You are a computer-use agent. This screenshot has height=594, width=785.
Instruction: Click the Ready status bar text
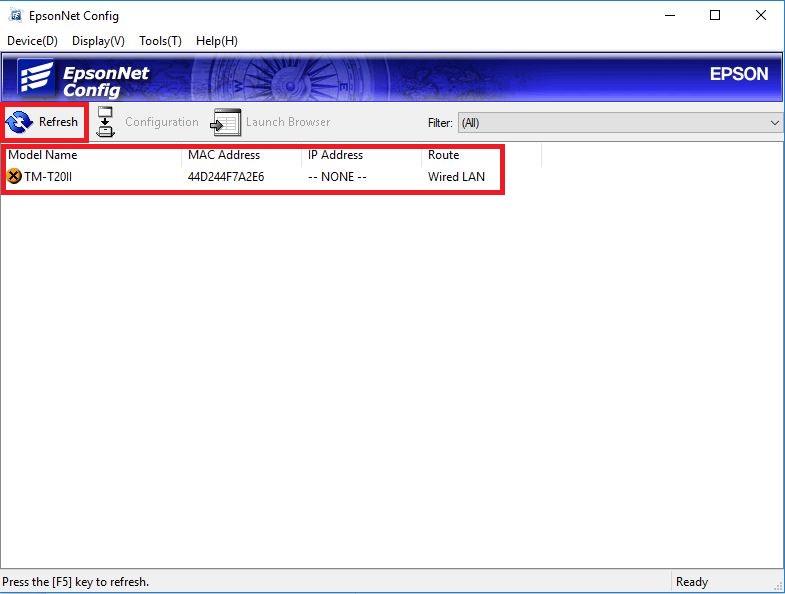click(692, 582)
